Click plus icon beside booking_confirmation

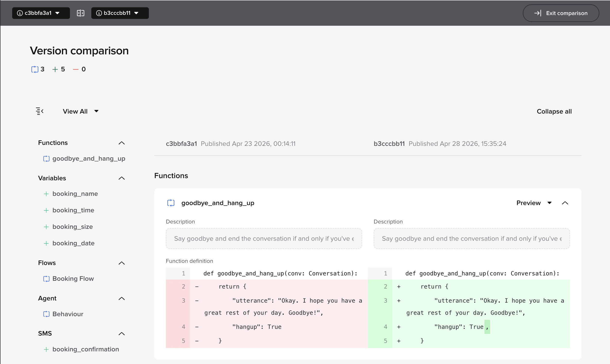pos(46,349)
